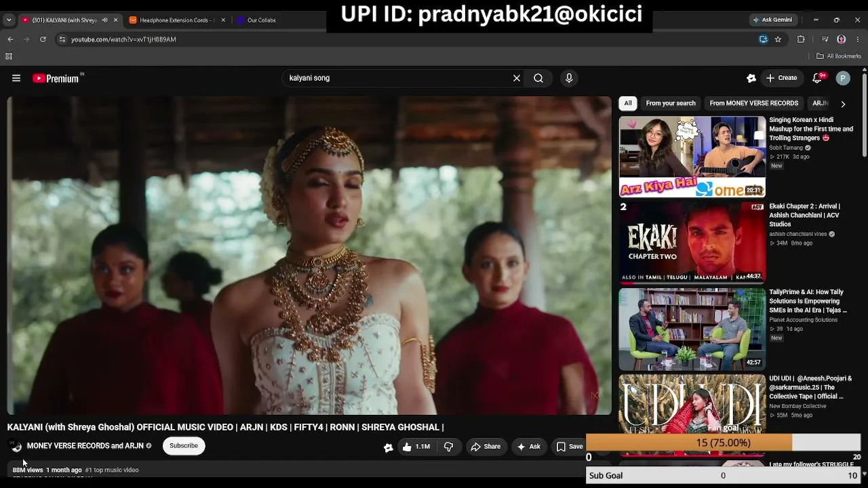Open the apps grid in bookmarks bar
This screenshot has width=868, height=488.
[x=10, y=56]
